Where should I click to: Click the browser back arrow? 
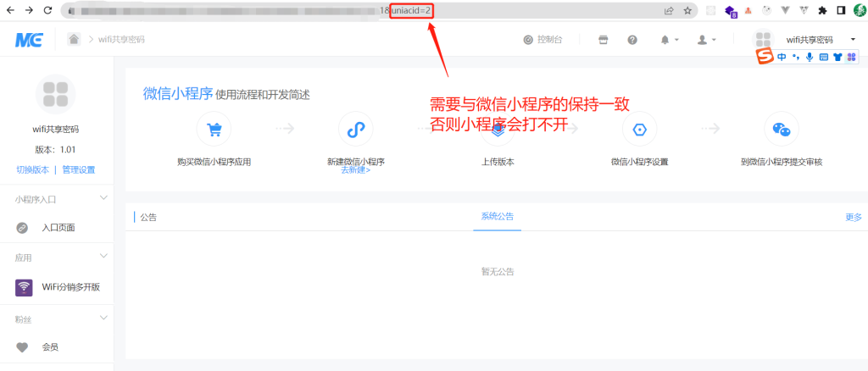(x=10, y=10)
